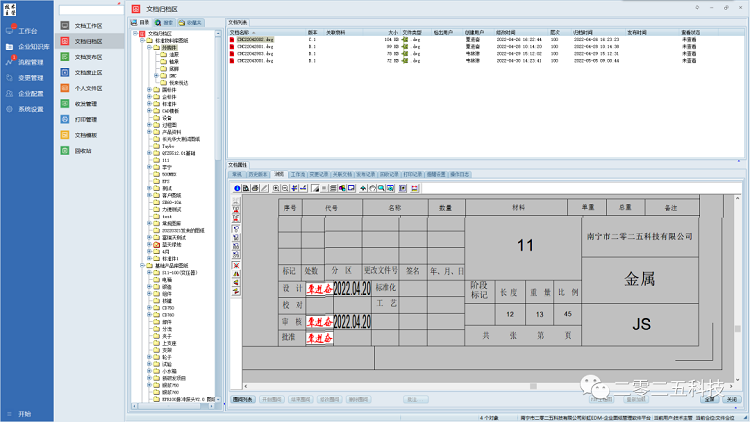Expand the 国标件 folder in the tree
Image resolution: width=750 pixels, height=422 pixels.
pos(149,89)
